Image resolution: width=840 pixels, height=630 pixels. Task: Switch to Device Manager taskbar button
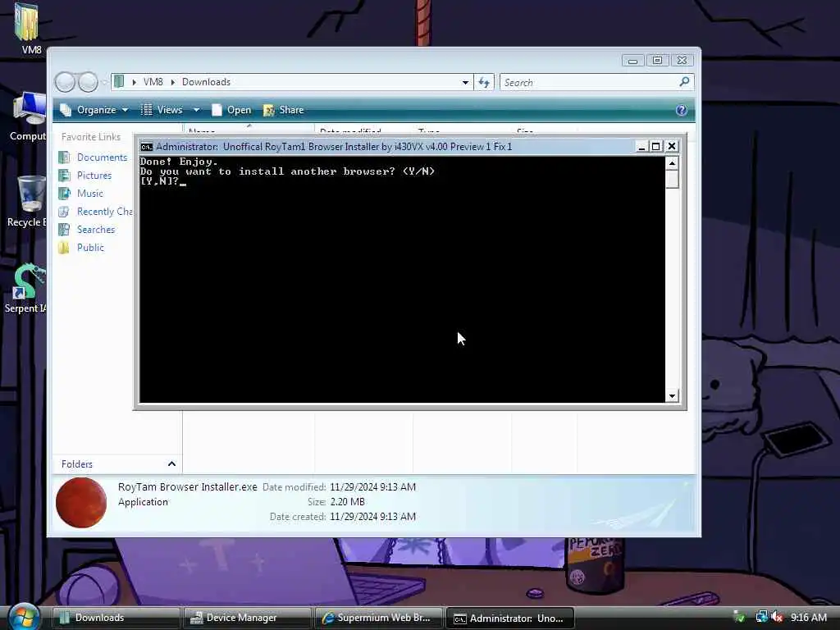click(248, 618)
